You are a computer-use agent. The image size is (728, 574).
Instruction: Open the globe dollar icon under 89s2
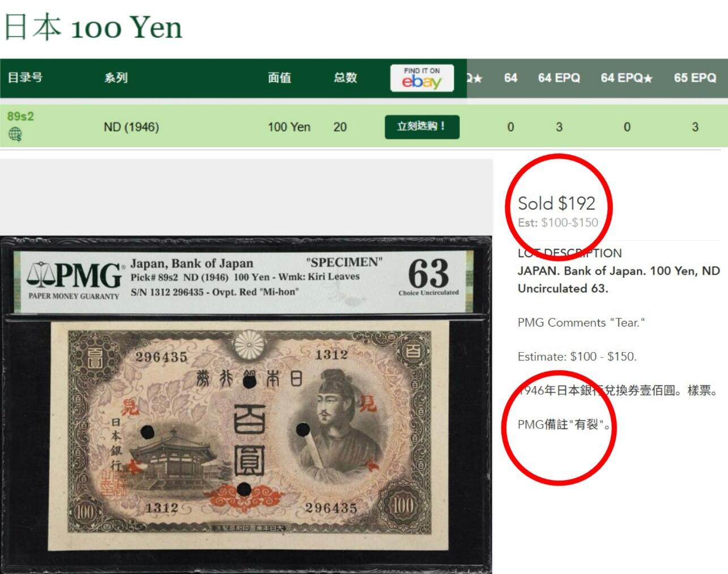(15, 134)
